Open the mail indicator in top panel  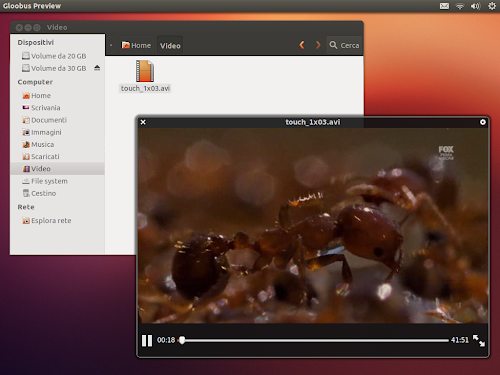click(444, 6)
